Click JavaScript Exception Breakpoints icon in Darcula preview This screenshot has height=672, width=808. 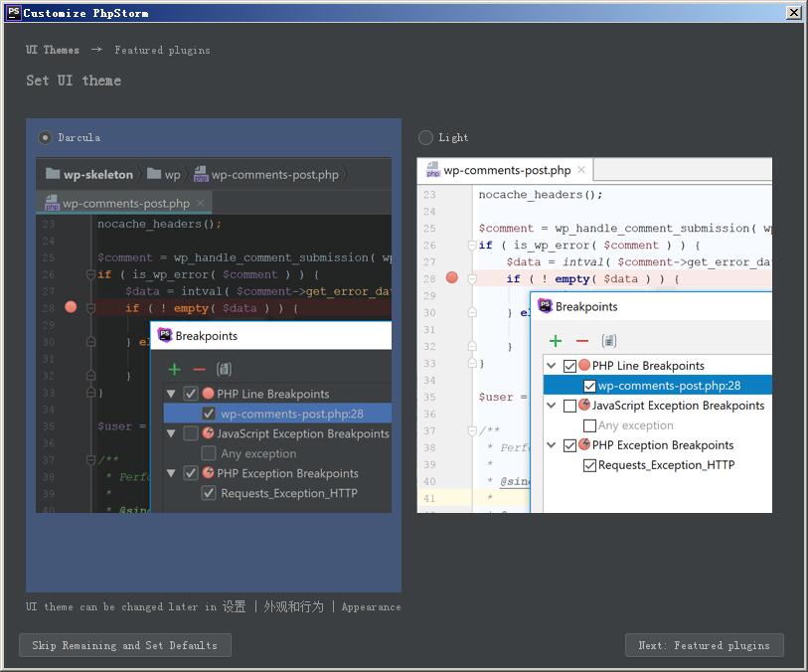(x=208, y=432)
